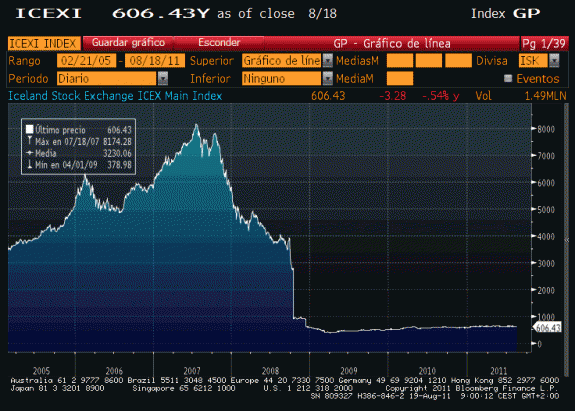The height and width of the screenshot is (411, 575).
Task: Click the ICEXI ticker header text
Action: click(x=48, y=14)
